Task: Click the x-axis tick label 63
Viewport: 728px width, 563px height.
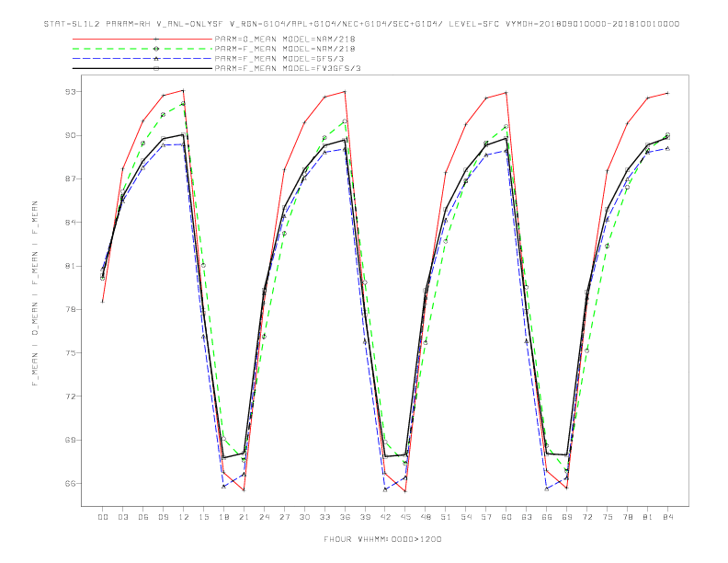Action: [x=527, y=517]
